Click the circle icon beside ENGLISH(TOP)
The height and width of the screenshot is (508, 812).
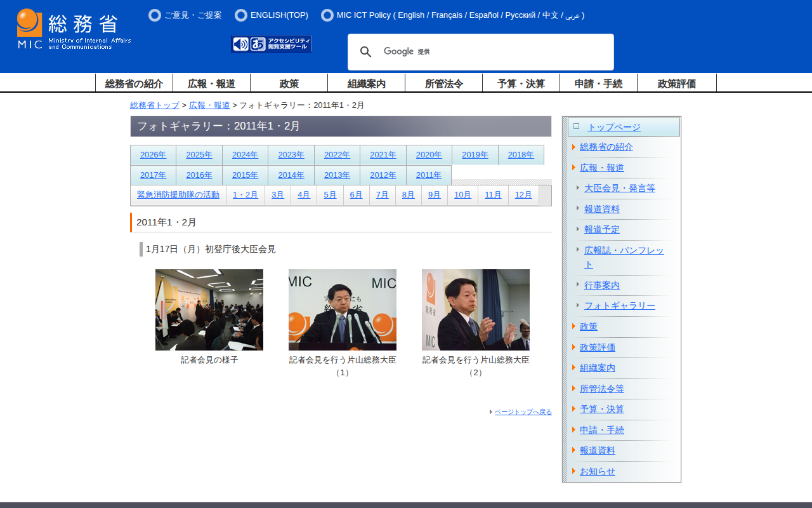click(x=241, y=15)
